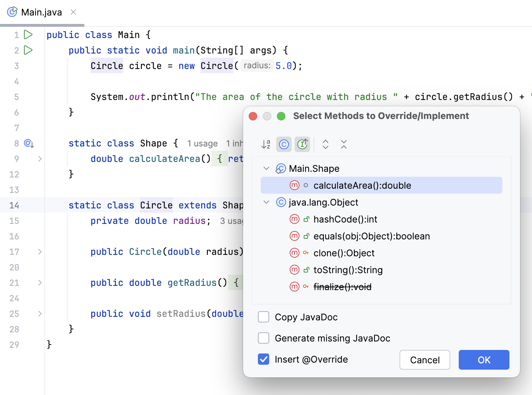Sort methods alphabetically in the dialog

point(266,144)
